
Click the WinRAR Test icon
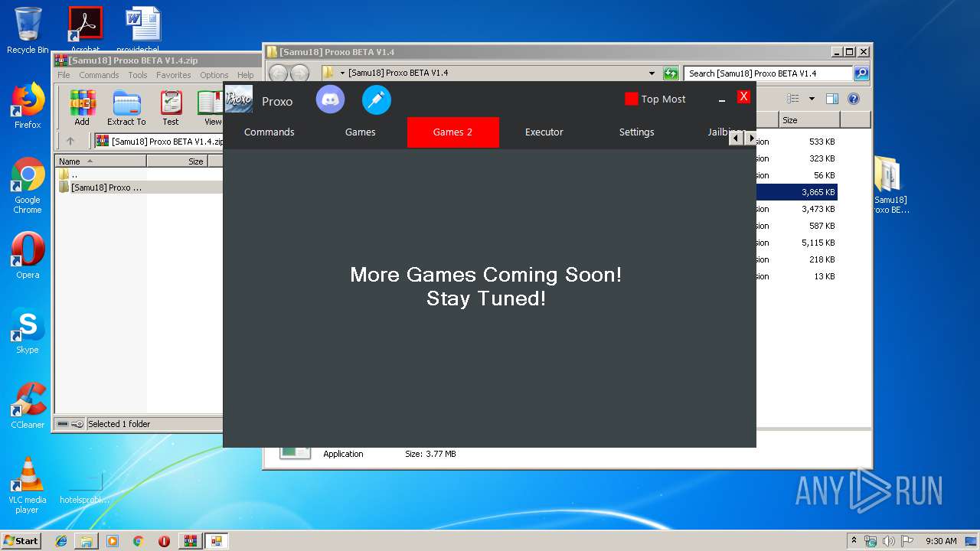pos(171,108)
